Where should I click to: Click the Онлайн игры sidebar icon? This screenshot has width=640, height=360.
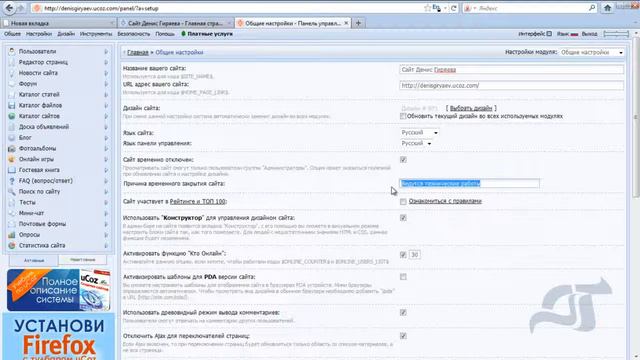11,159
